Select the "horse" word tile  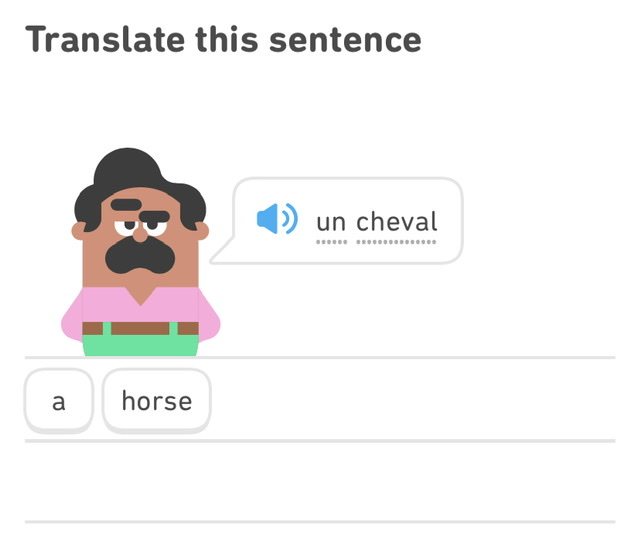tap(156, 401)
